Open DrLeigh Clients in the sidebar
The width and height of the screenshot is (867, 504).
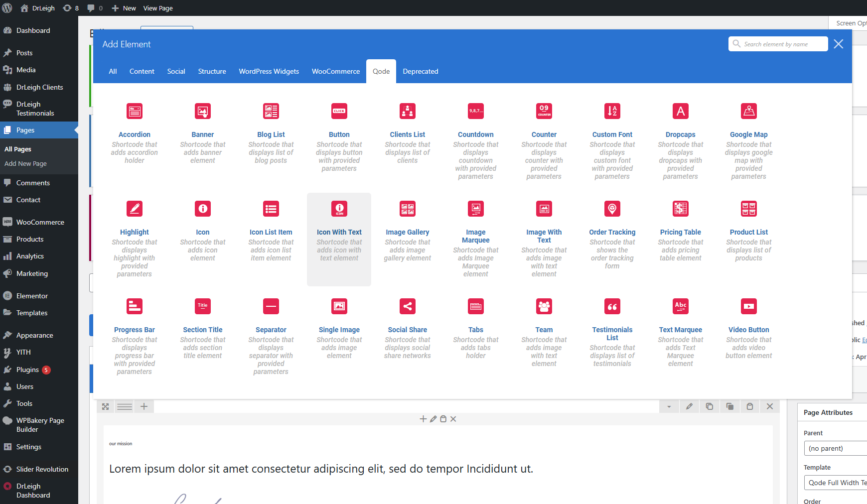[39, 87]
